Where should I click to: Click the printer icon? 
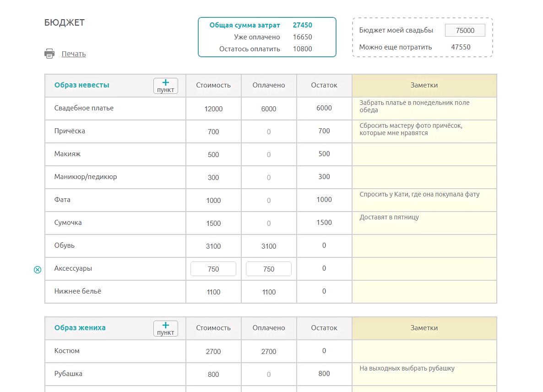coord(49,54)
